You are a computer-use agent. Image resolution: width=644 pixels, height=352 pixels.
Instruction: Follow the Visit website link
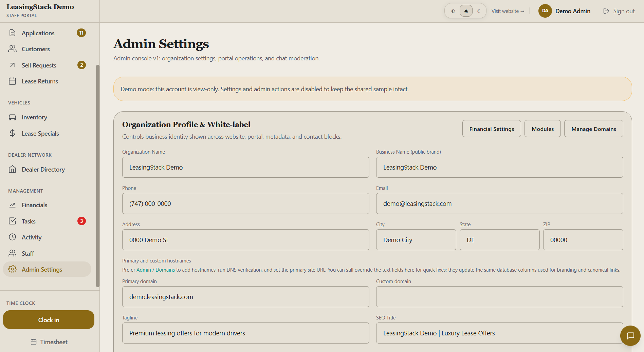[x=508, y=11]
